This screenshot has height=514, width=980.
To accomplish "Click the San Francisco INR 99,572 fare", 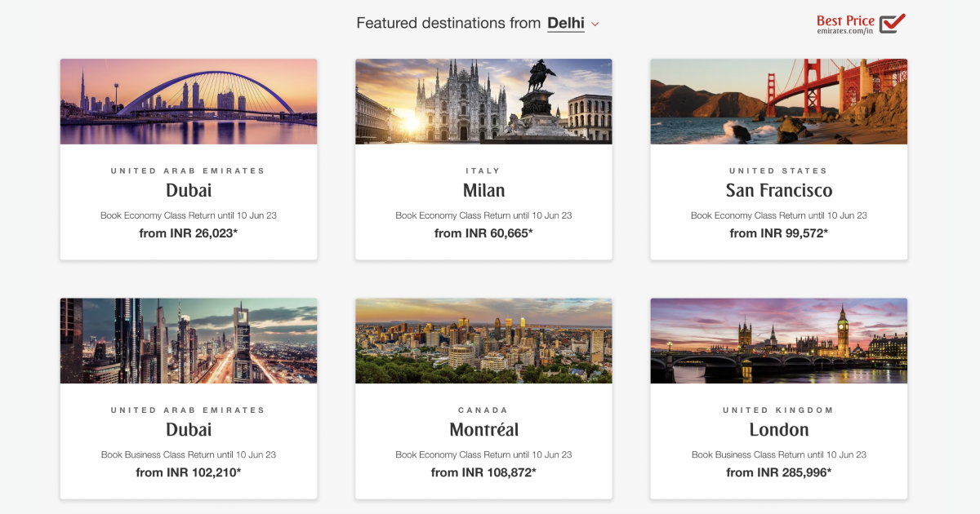I will (778, 233).
